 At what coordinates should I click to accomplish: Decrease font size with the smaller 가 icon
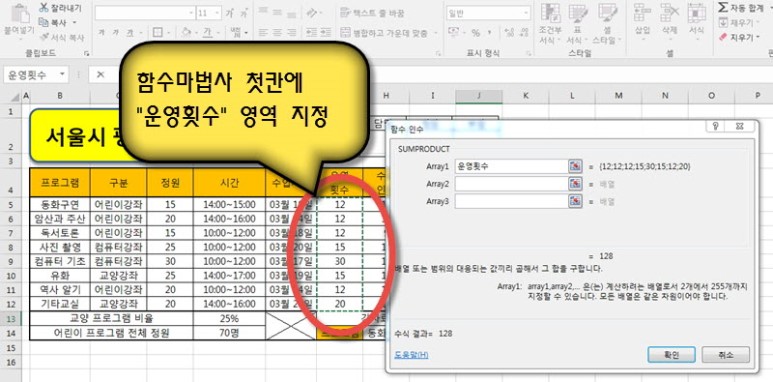(243, 13)
